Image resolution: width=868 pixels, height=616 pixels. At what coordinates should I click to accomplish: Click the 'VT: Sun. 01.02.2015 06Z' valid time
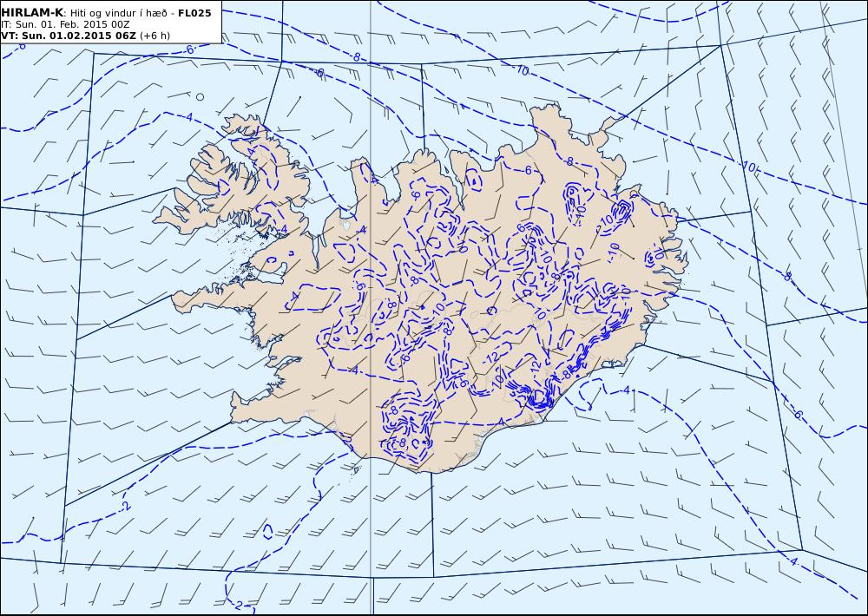[69, 36]
